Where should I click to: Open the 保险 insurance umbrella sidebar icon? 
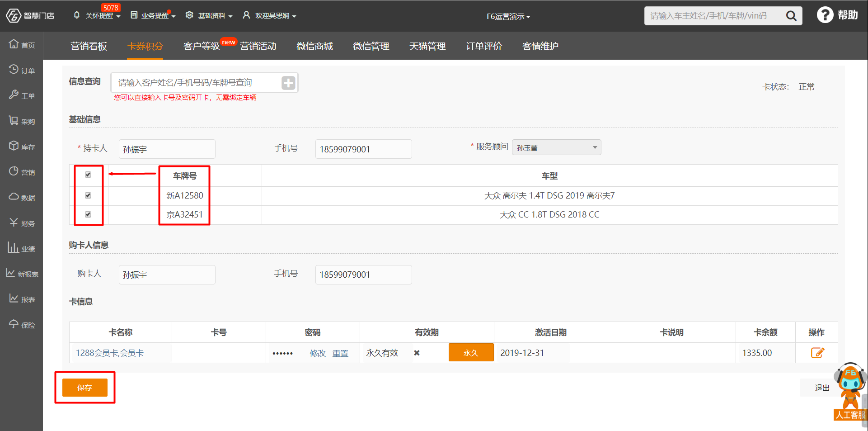point(14,324)
